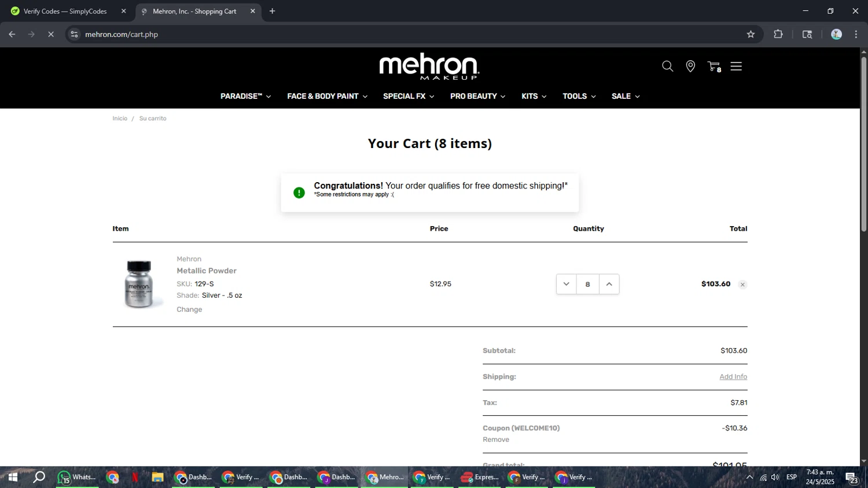Click the page vertical scrollbar

[863, 145]
